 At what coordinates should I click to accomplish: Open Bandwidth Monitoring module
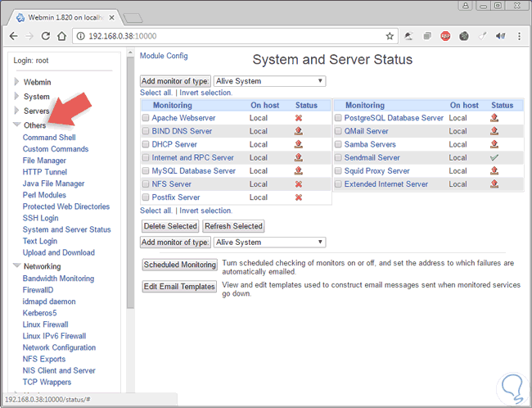click(x=58, y=279)
